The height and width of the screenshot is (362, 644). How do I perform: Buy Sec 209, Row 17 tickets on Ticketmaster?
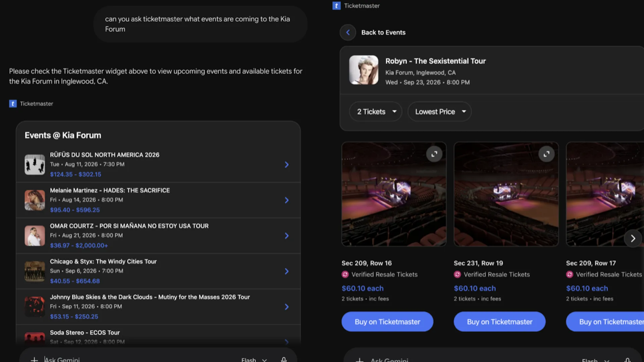(605, 322)
